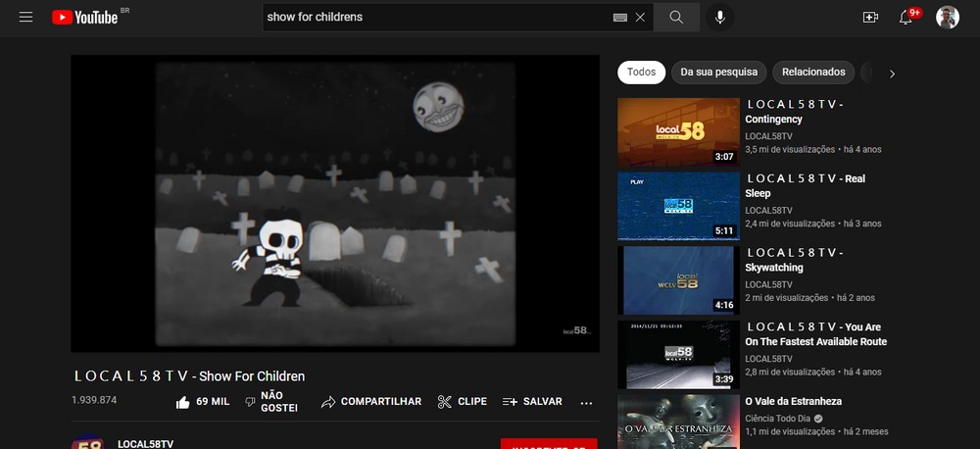Open the Real Sleep video thumbnail
The height and width of the screenshot is (449, 980).
tap(678, 207)
